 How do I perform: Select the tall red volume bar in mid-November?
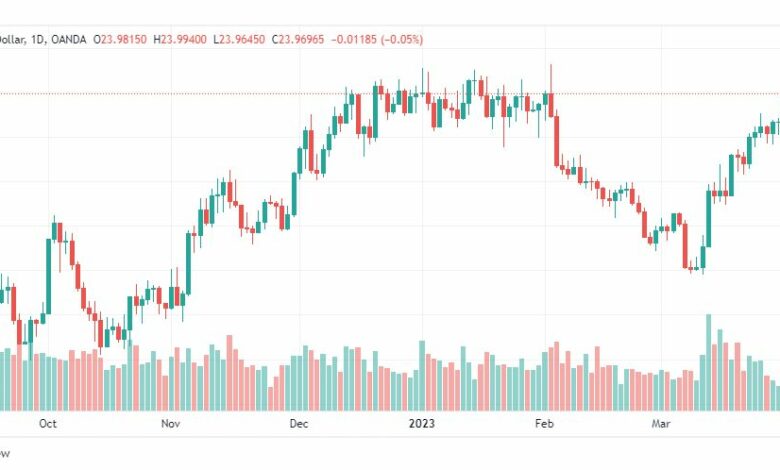click(229, 373)
